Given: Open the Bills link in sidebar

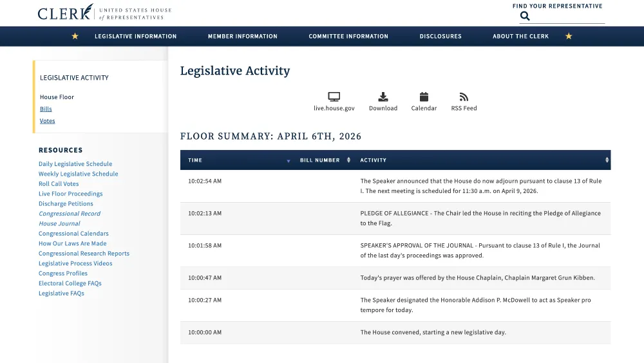Looking at the screenshot, I should coord(46,109).
